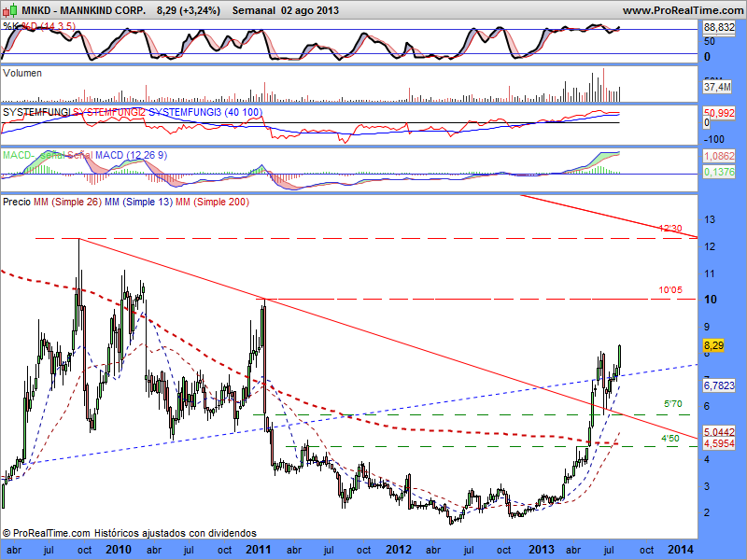Open the www.ProRealTime.com link
The width and height of the screenshot is (747, 560).
point(684,10)
